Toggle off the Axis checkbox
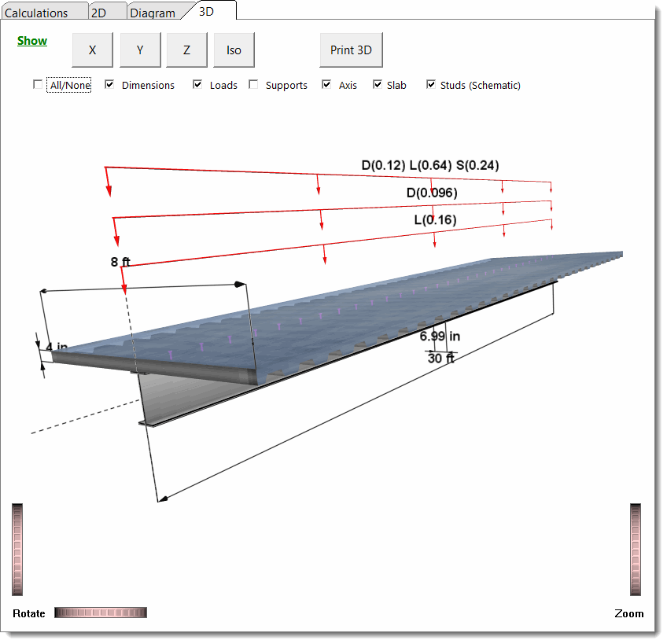 (326, 84)
